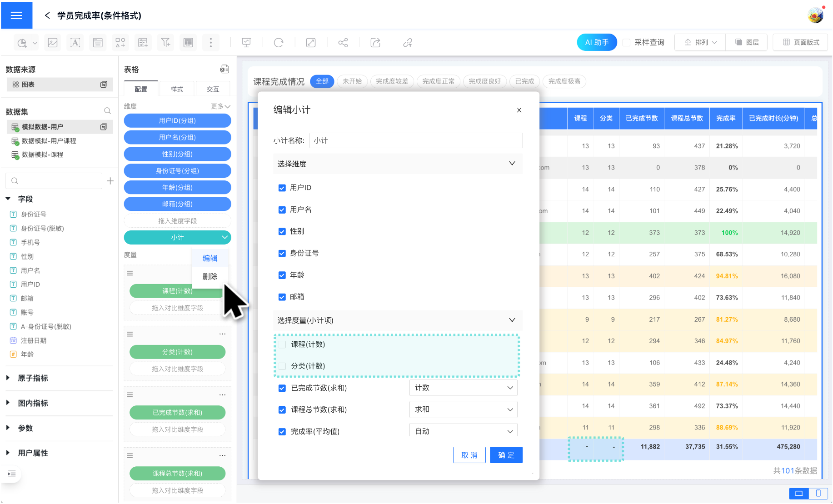
Task: Click the table layout toolbar icon
Action: [x=188, y=43]
